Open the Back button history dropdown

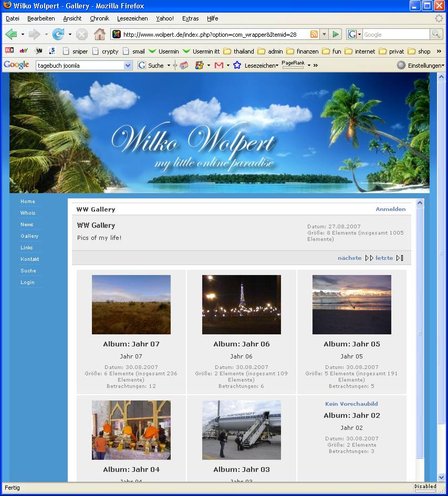[23, 34]
